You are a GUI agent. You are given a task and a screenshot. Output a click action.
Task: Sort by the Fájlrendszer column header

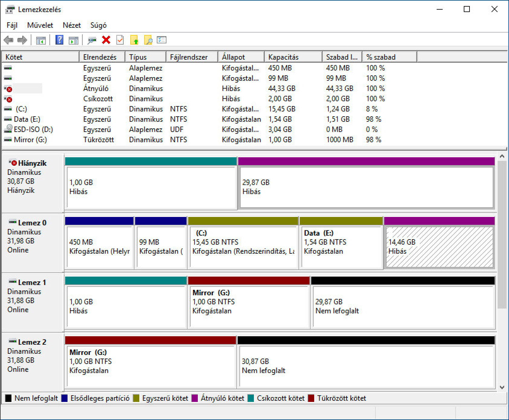point(192,57)
